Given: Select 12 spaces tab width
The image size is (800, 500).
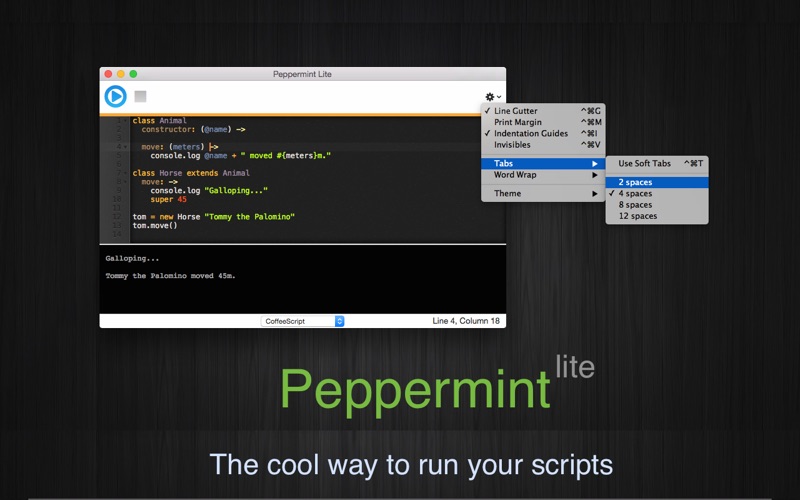Looking at the screenshot, I should tap(657, 216).
